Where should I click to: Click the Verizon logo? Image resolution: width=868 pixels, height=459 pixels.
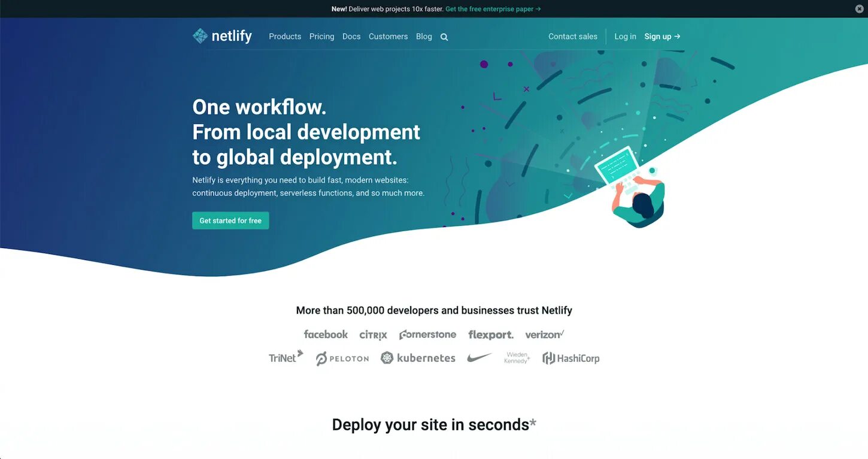[545, 334]
